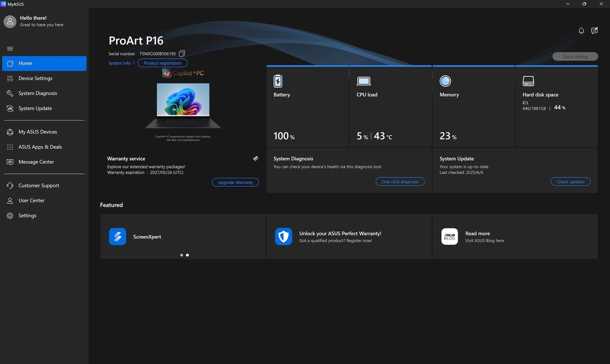Viewport: 610px width, 364px height.
Task: Open ScreenXpert featured app icon
Action: click(x=118, y=236)
